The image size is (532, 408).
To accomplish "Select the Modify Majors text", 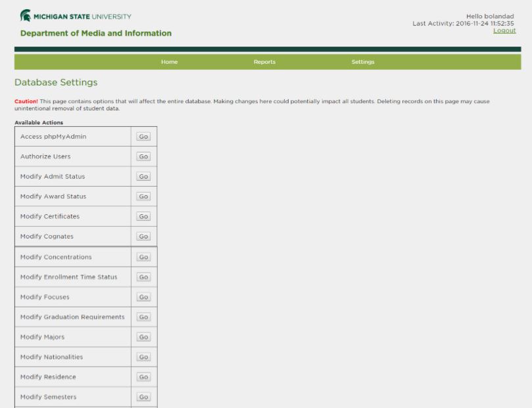I will (x=42, y=337).
